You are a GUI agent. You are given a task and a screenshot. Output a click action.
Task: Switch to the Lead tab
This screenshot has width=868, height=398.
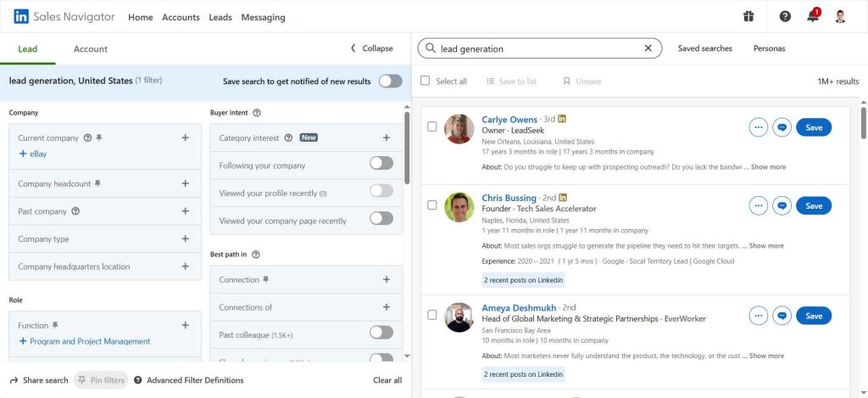(28, 48)
